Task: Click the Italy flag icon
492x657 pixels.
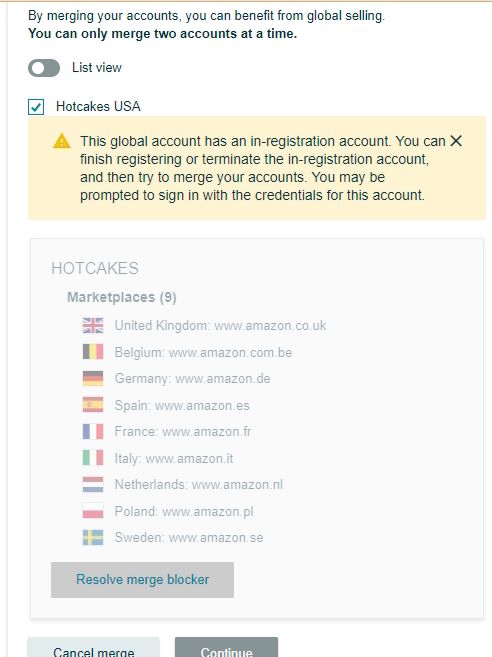Action: (93, 458)
